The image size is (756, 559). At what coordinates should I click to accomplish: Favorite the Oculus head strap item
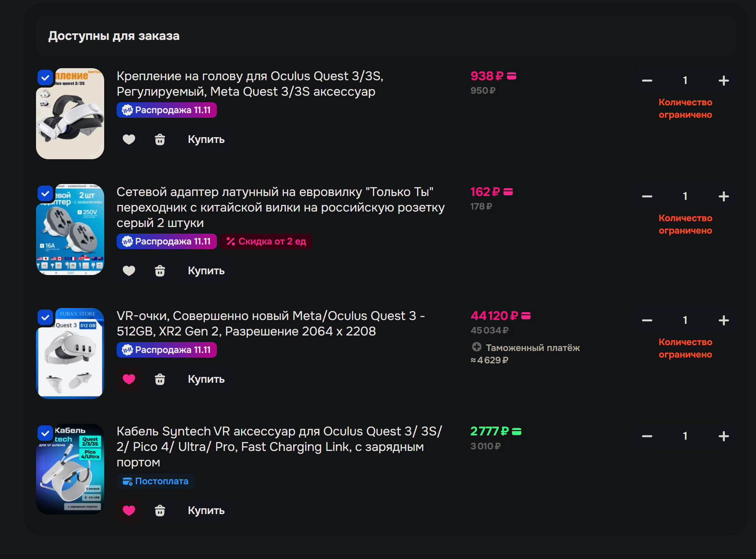tap(129, 139)
